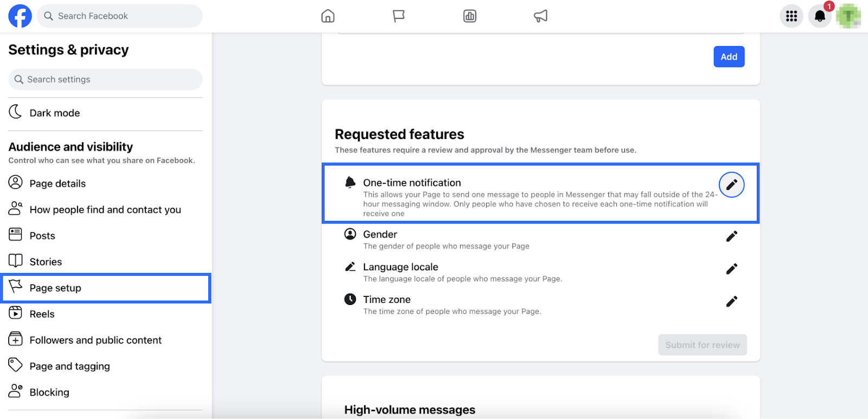Edit the Language locale feature
The height and width of the screenshot is (419, 868).
point(731,269)
